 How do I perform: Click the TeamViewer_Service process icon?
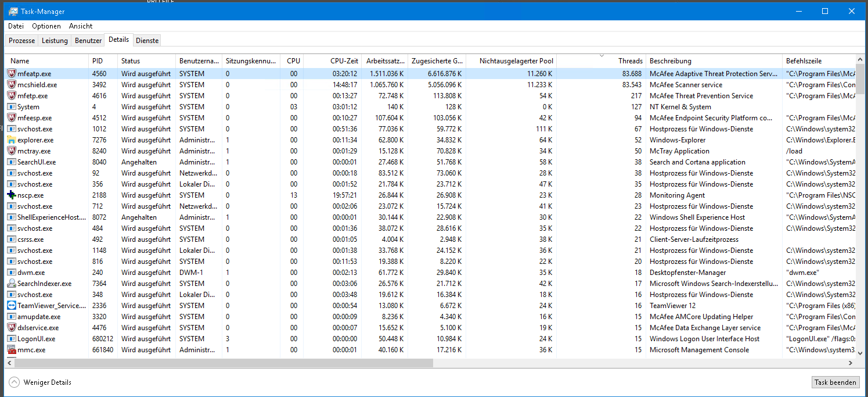pos(12,306)
